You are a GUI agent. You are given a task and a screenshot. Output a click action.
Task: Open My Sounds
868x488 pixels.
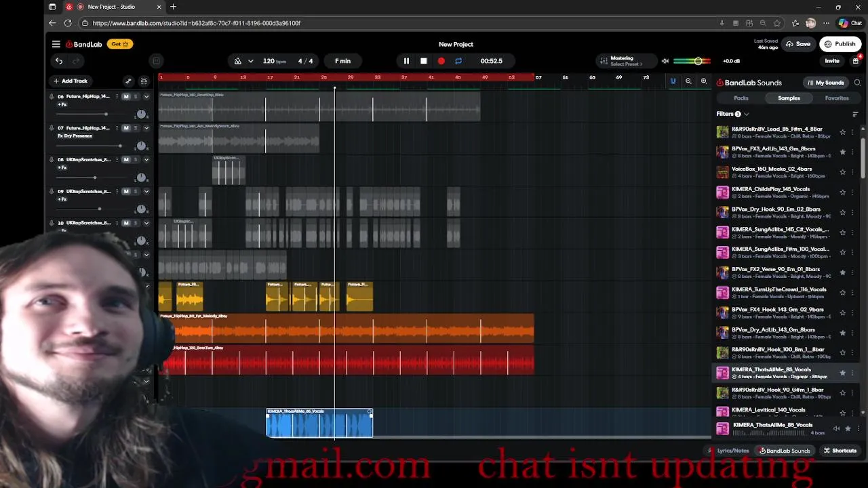point(825,83)
